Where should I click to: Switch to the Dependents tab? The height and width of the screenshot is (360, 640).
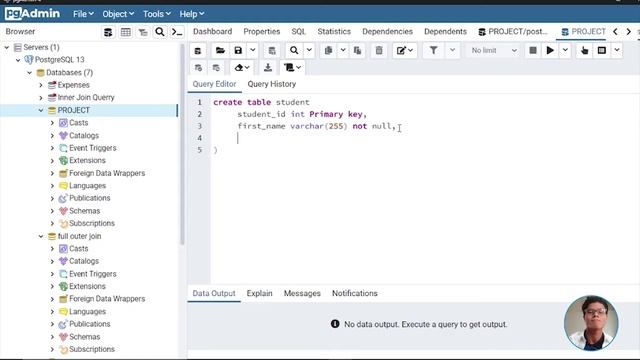click(x=445, y=31)
